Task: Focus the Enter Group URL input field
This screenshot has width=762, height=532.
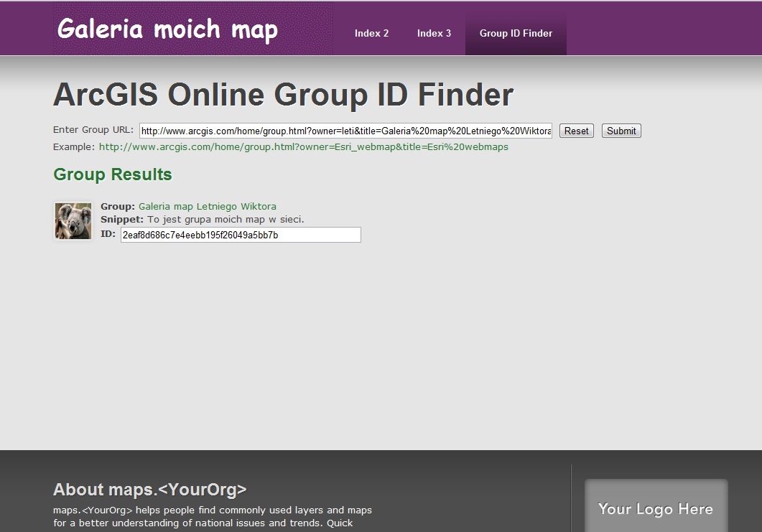Action: click(345, 131)
